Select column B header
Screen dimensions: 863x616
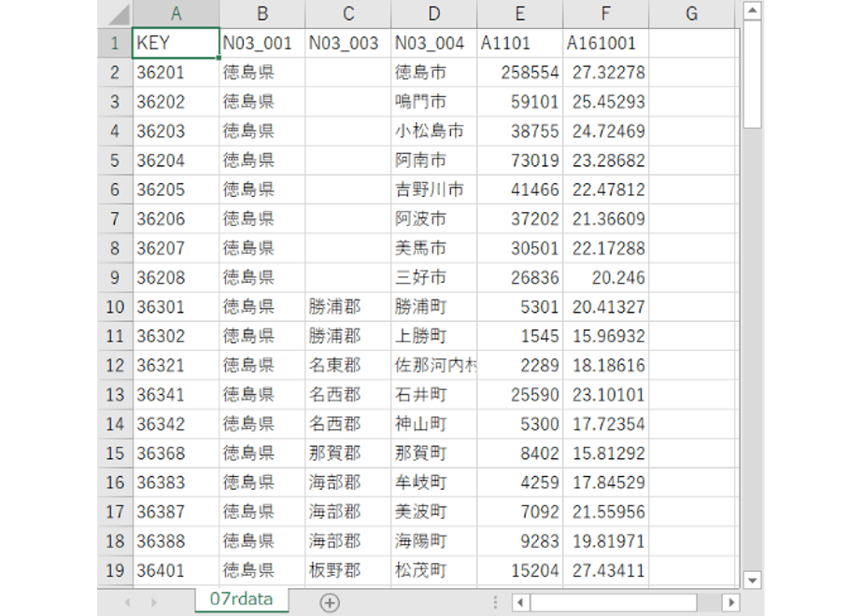point(262,14)
